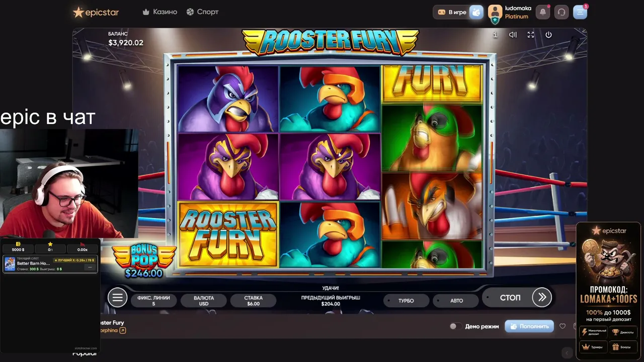
Task: Toggle АВТО autoplay
Action: coord(456,301)
